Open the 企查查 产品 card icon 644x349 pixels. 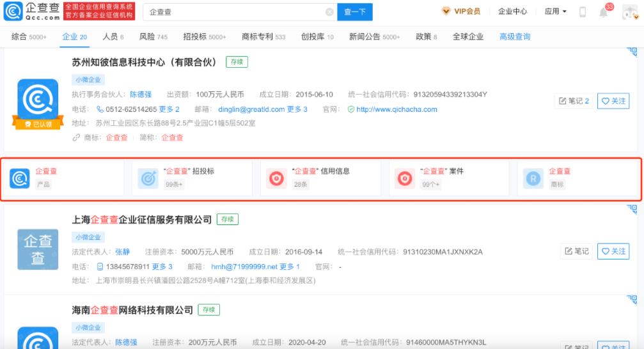point(20,178)
